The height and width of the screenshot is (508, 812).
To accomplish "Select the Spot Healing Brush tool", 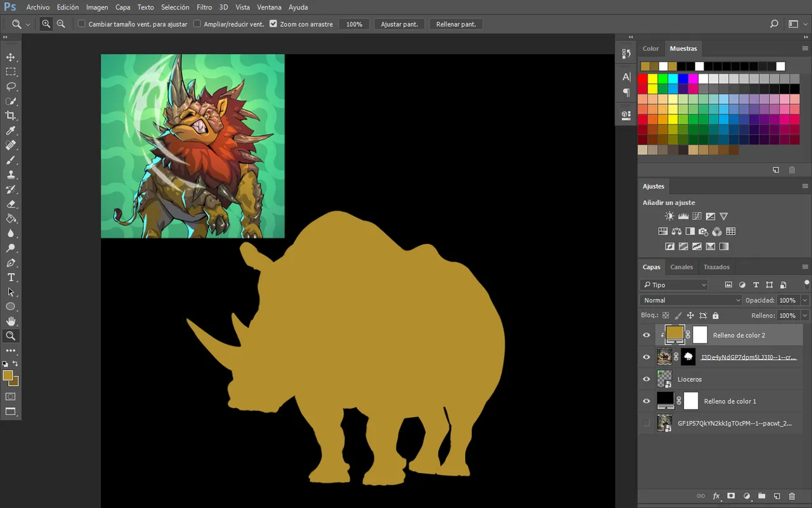I will pos(11,145).
